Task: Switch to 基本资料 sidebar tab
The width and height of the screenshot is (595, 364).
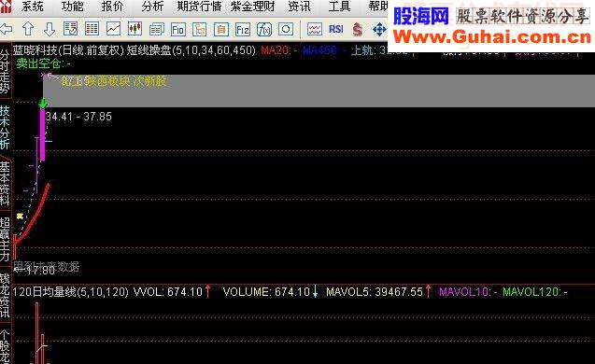Action: [5, 183]
